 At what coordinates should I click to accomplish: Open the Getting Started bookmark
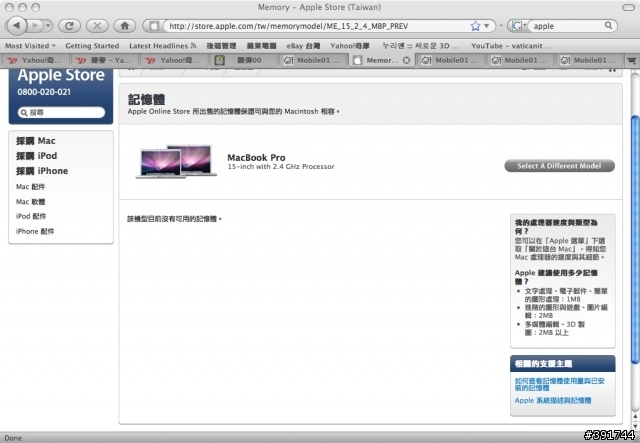[92, 46]
